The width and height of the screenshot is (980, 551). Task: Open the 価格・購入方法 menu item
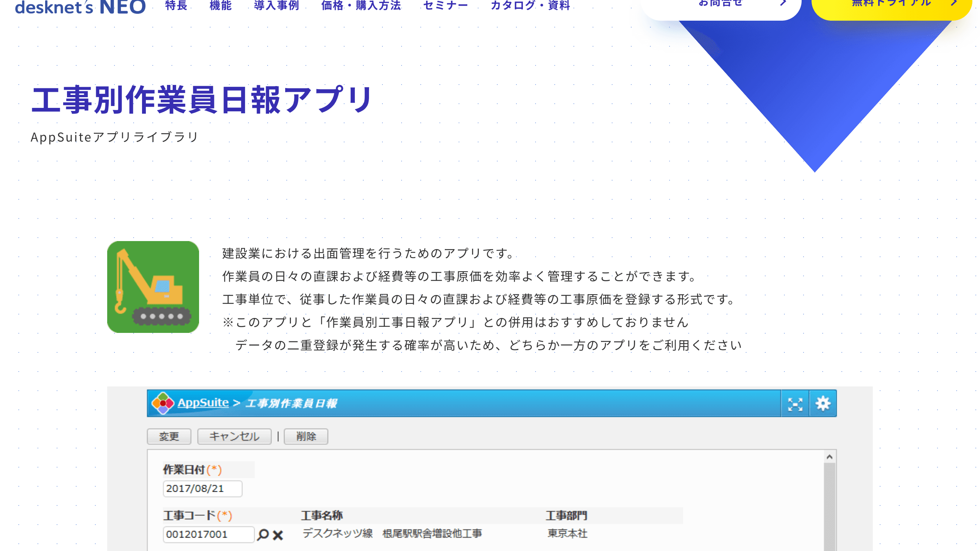tap(361, 5)
